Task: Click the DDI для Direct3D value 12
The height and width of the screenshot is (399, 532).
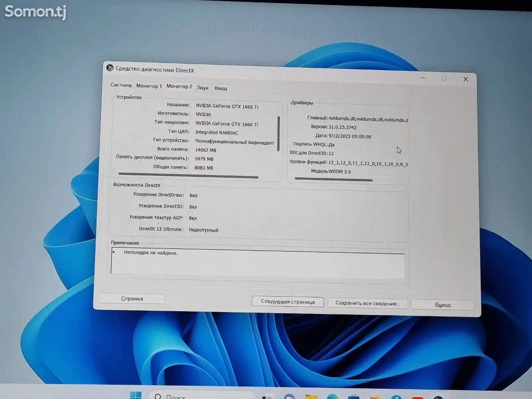Action: 331,153
